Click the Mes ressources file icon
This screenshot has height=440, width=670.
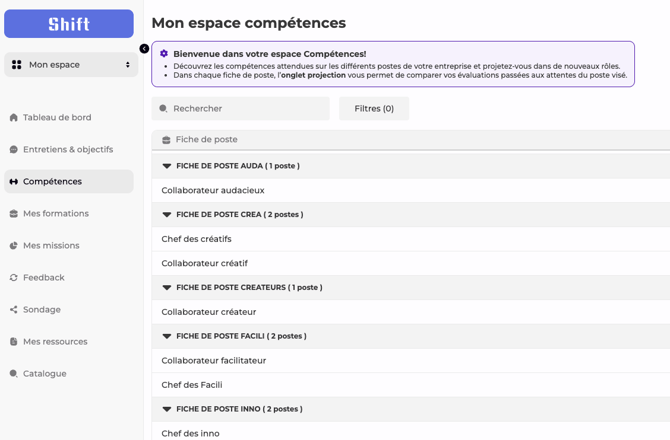click(13, 342)
